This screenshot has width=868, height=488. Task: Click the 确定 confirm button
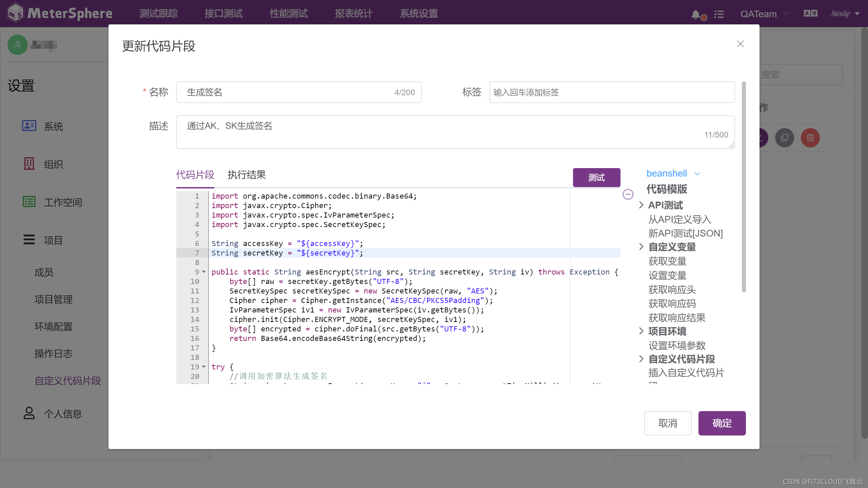point(722,423)
